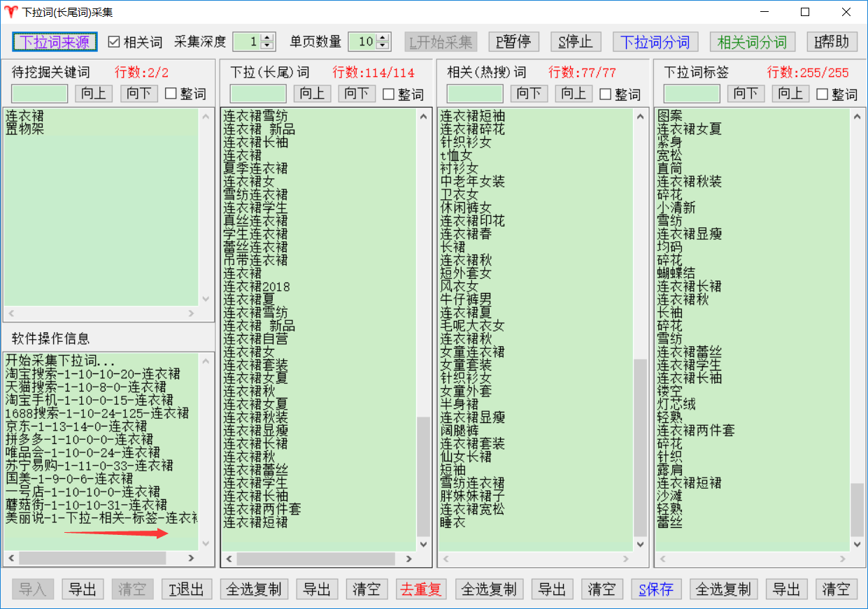The width and height of the screenshot is (868, 609).
Task: Open 下拉词分词 segmentation
Action: point(655,42)
